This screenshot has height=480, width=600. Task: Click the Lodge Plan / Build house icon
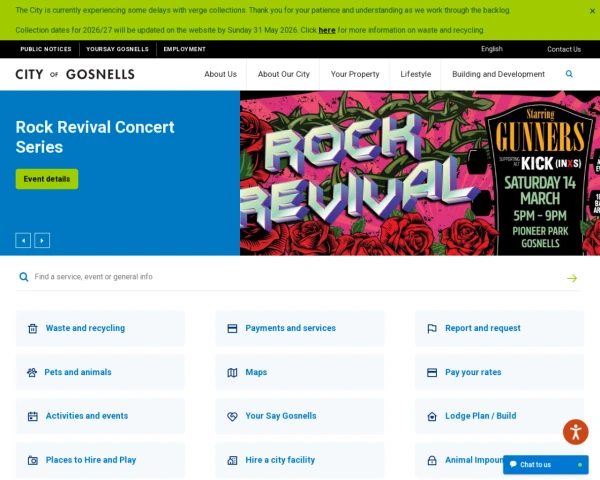(x=432, y=416)
